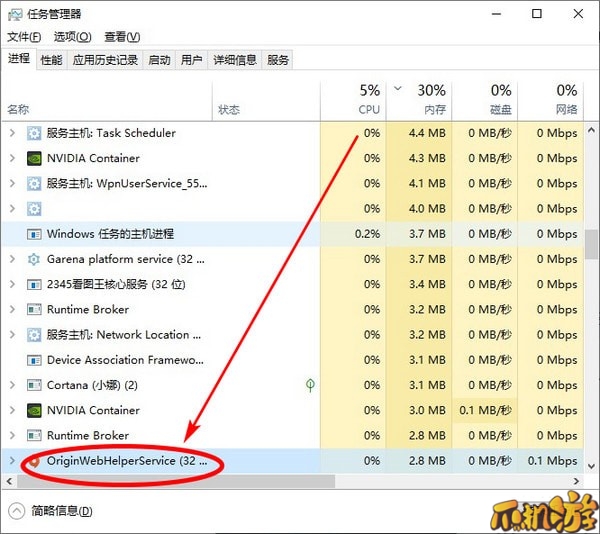
Task: Click the 0.2% CPU value
Action: click(x=367, y=234)
